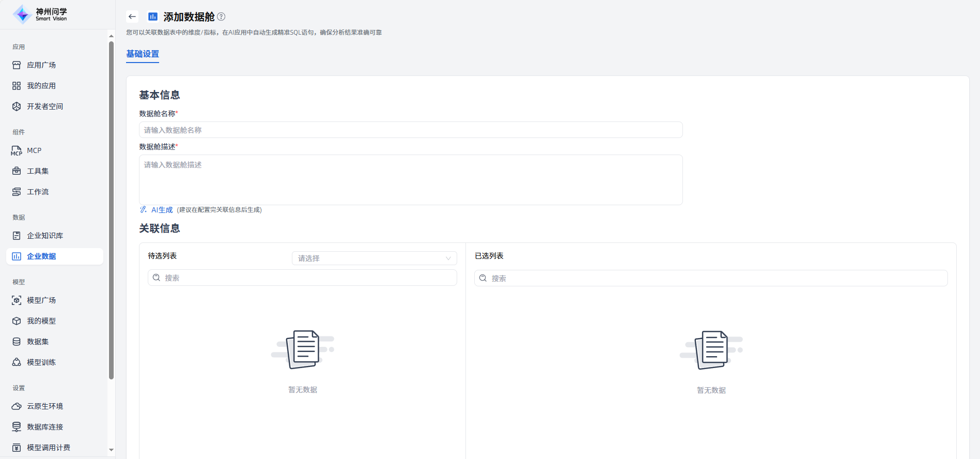Open 我的应用 menu item
This screenshot has height=459, width=980.
(x=41, y=86)
